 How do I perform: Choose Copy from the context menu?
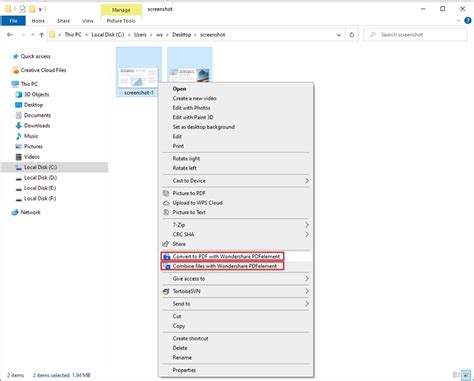pyautogui.click(x=179, y=326)
